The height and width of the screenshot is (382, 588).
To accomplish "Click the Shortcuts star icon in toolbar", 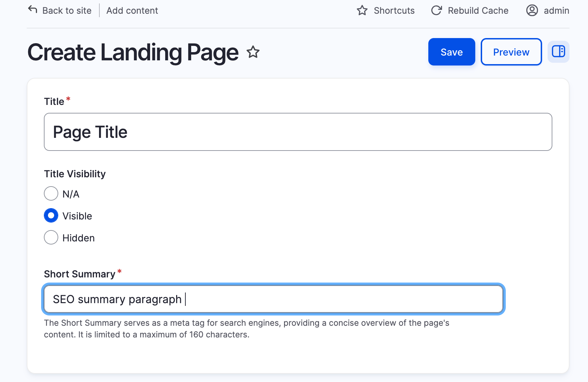I will [x=362, y=11].
